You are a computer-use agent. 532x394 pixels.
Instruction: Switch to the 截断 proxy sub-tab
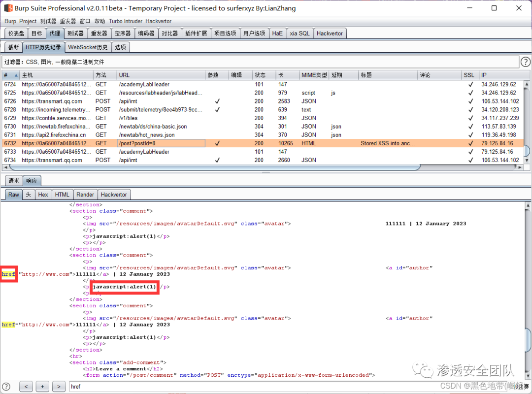point(14,47)
